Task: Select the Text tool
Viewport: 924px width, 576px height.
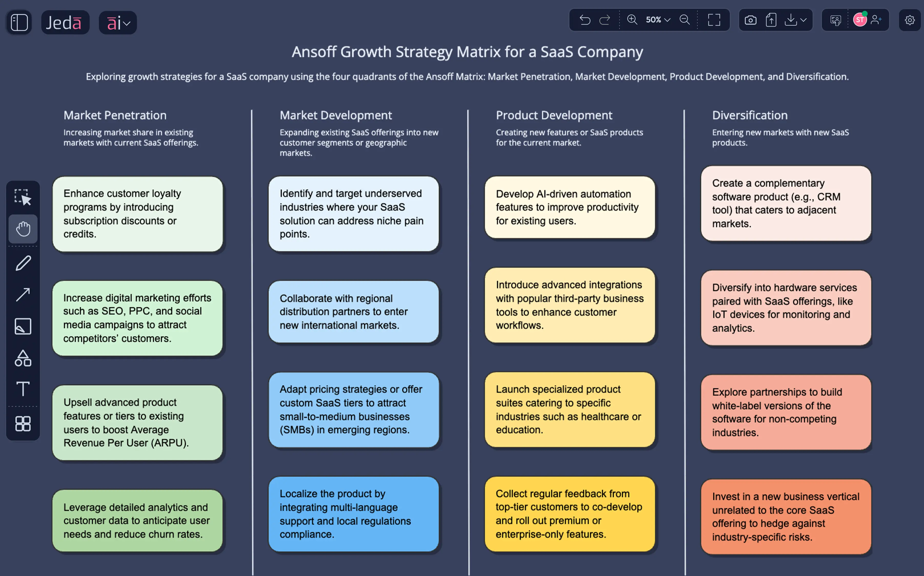Action: 23,389
